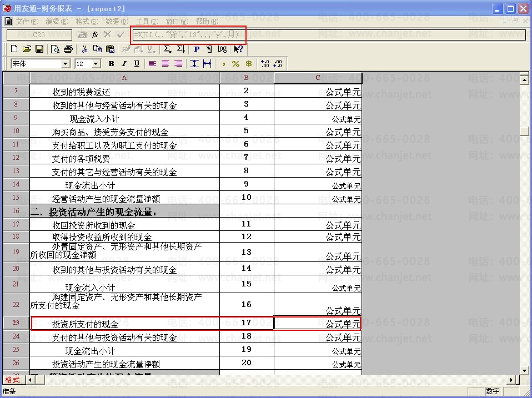Center align text
532x398 pixels.
click(x=165, y=64)
